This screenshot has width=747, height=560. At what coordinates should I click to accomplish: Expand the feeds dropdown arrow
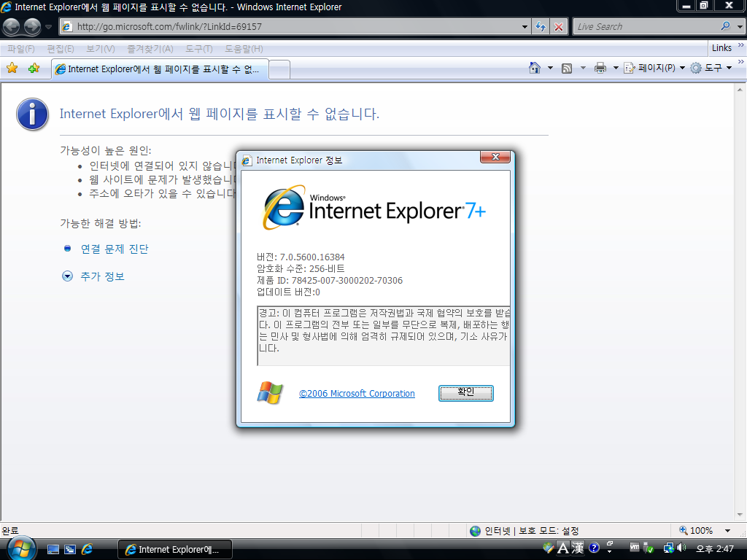pos(583,68)
